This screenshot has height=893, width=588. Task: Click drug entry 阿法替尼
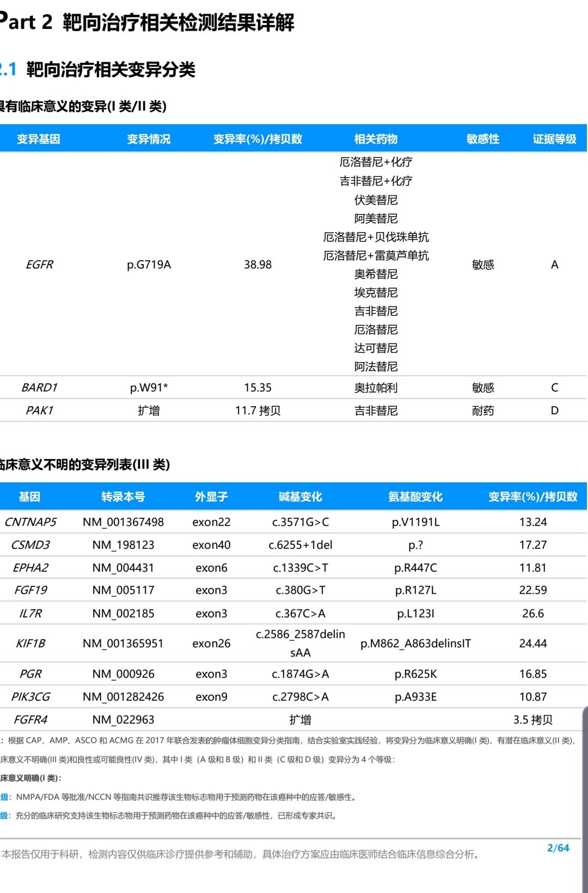pyautogui.click(x=376, y=366)
